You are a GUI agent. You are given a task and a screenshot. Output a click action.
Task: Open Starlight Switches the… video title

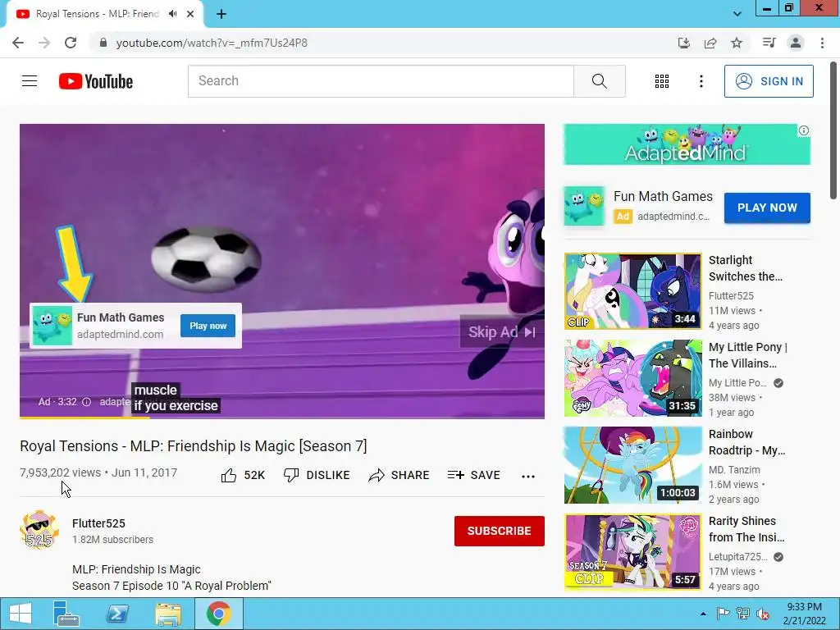coord(745,268)
